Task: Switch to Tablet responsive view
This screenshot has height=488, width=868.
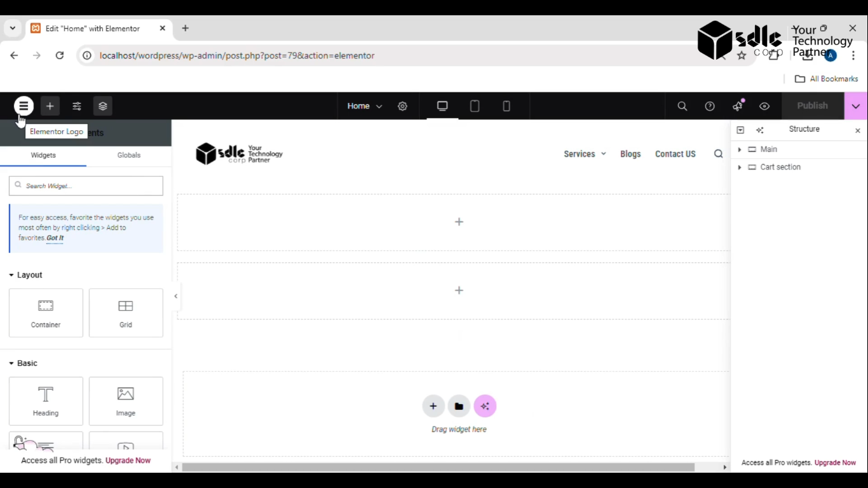Action: (475, 106)
